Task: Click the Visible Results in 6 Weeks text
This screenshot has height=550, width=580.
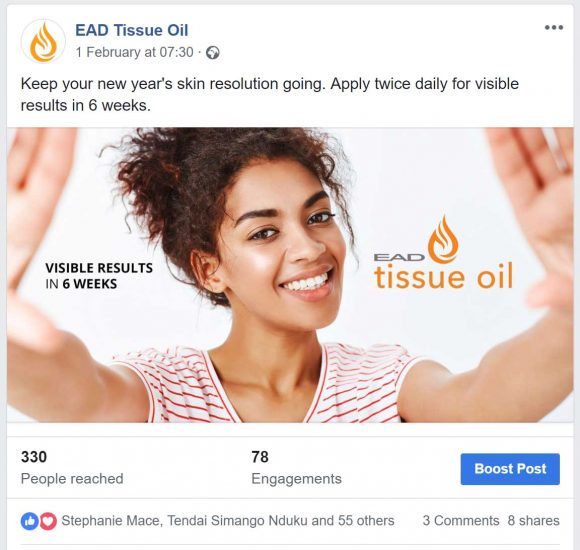Action: point(99,276)
